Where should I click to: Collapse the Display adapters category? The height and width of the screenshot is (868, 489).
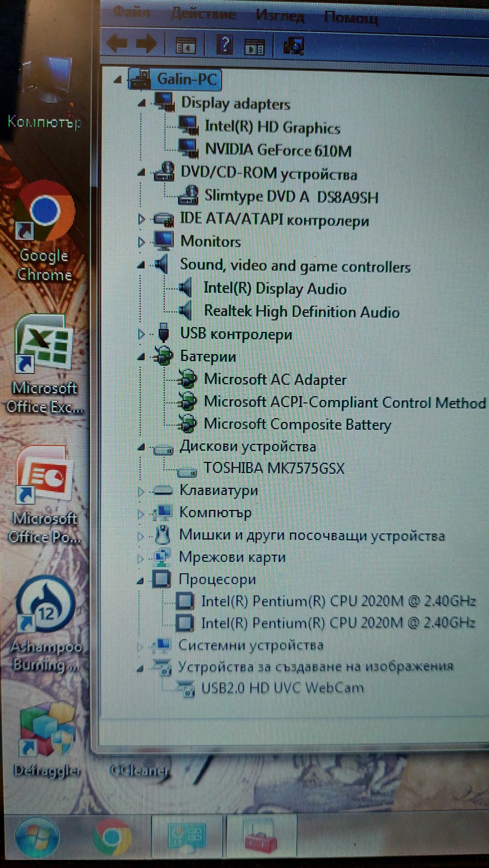click(142, 103)
